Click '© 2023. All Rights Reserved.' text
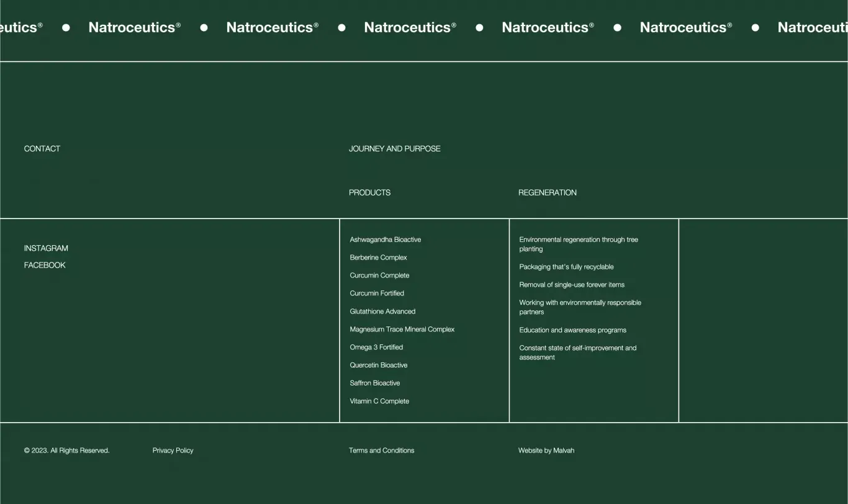 [x=67, y=451]
